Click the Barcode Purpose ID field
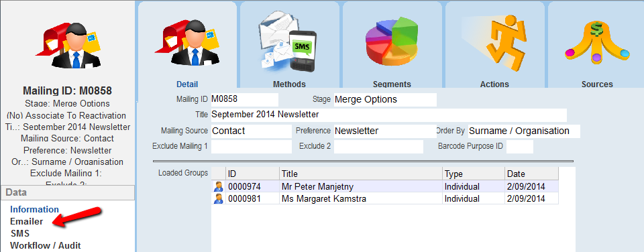 point(519,147)
